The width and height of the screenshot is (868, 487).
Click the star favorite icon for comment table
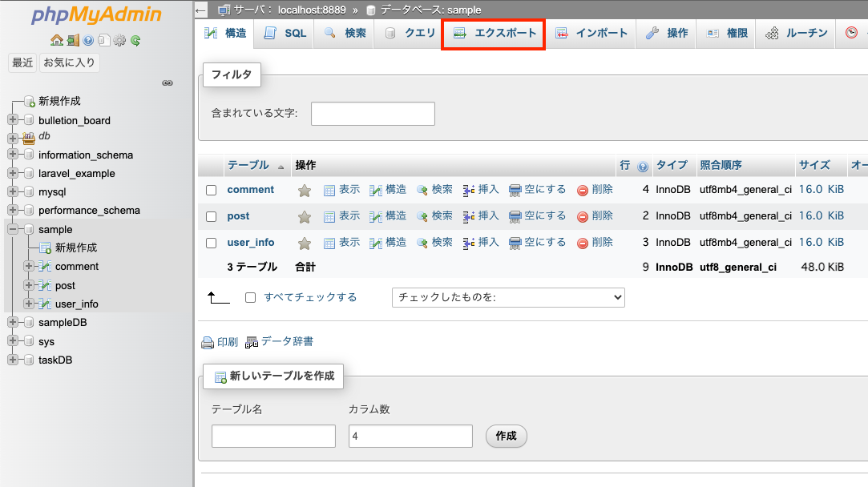pyautogui.click(x=304, y=191)
